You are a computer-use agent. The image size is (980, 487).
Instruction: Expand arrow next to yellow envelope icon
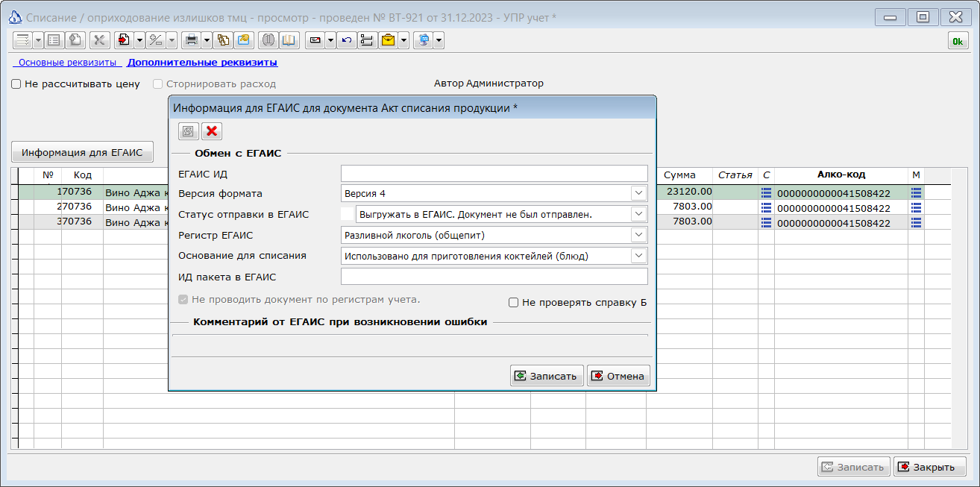click(x=403, y=40)
